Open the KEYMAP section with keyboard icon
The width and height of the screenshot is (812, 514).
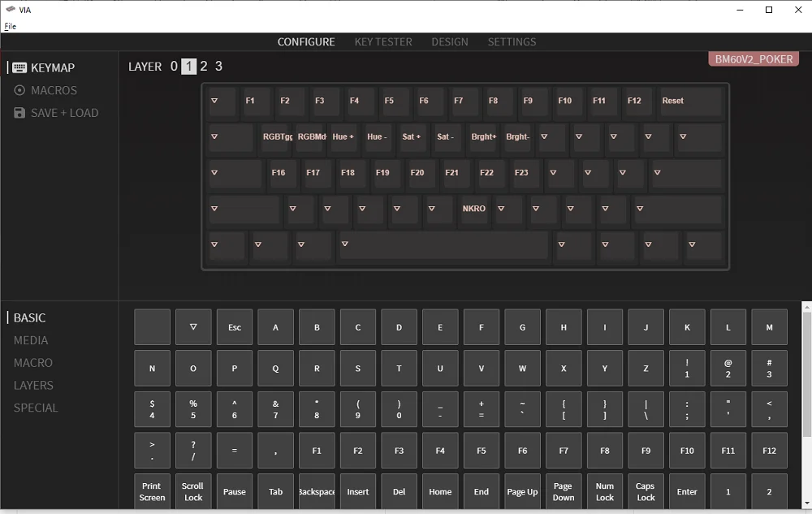[x=44, y=68]
